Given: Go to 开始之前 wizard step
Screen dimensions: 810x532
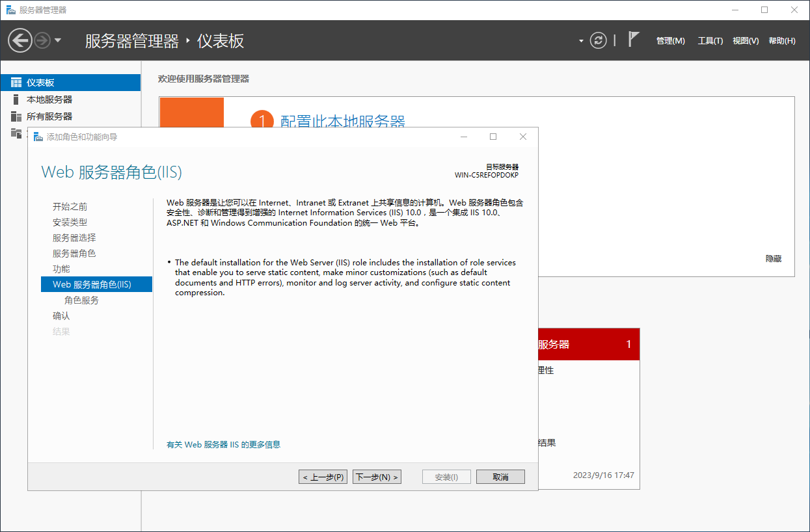Looking at the screenshot, I should 70,207.
